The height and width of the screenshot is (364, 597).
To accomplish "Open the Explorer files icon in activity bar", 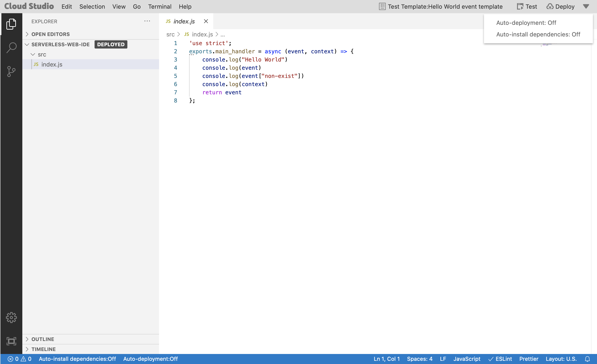I will pyautogui.click(x=11, y=24).
